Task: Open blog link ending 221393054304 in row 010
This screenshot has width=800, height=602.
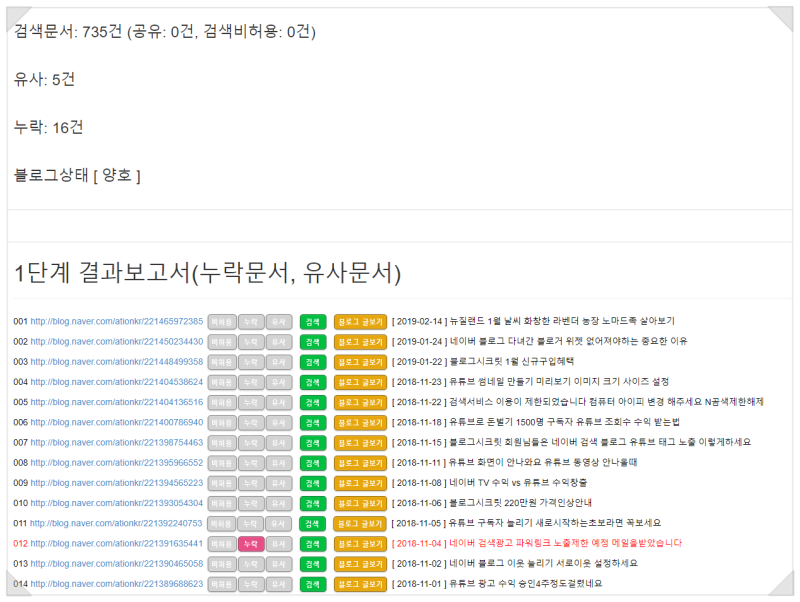Action: tap(116, 503)
